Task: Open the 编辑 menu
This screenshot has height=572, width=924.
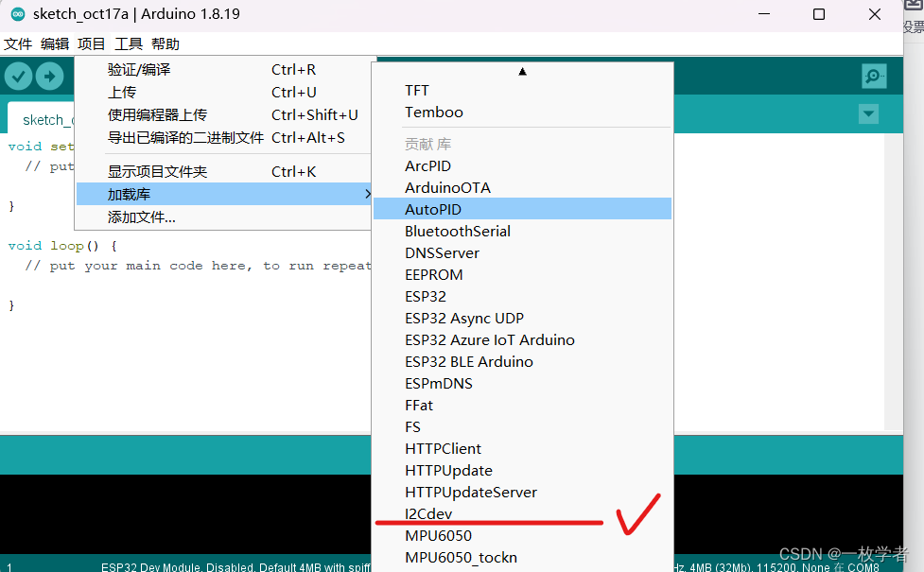Action: coord(55,44)
